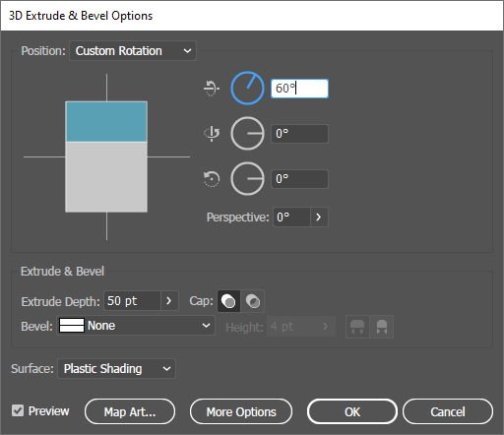Open the Surface dropdown showing Plastic Shading
The height and width of the screenshot is (435, 504).
pos(117,369)
